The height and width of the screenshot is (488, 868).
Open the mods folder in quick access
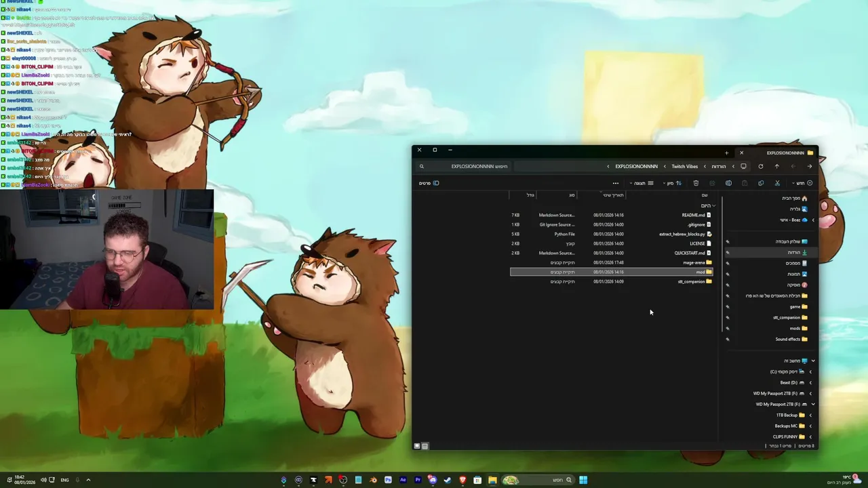pos(798,328)
